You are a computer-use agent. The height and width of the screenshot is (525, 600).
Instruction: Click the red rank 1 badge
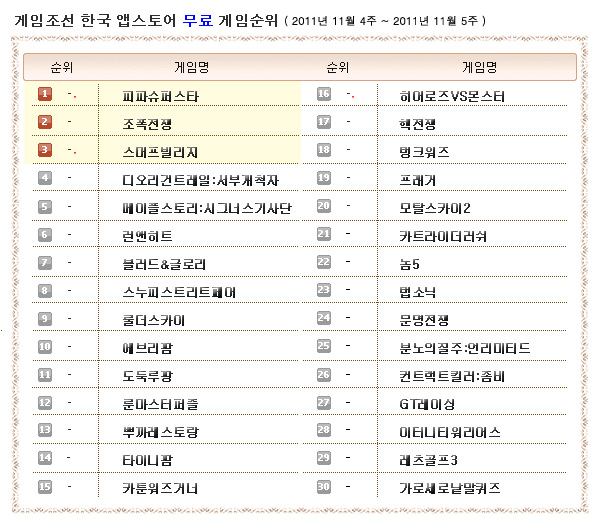[45, 94]
